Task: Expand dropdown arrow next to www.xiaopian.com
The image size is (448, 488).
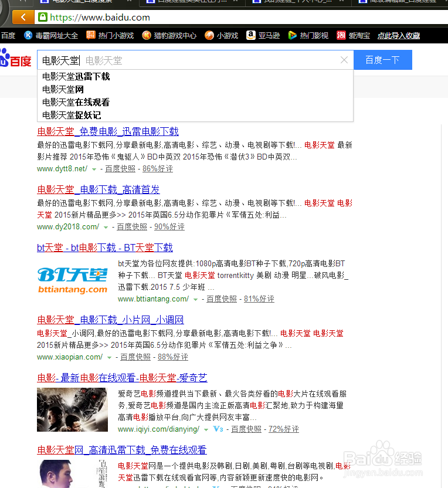Action: [109, 358]
